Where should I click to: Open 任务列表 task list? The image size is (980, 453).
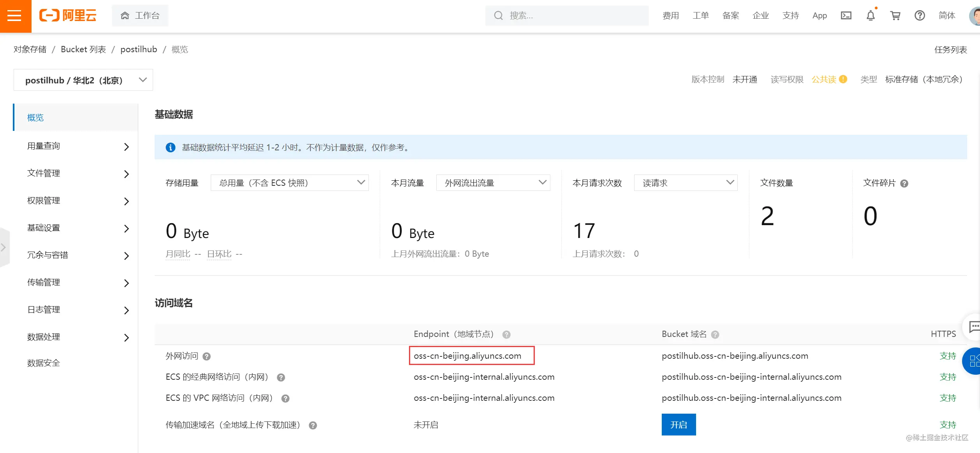coord(951,49)
